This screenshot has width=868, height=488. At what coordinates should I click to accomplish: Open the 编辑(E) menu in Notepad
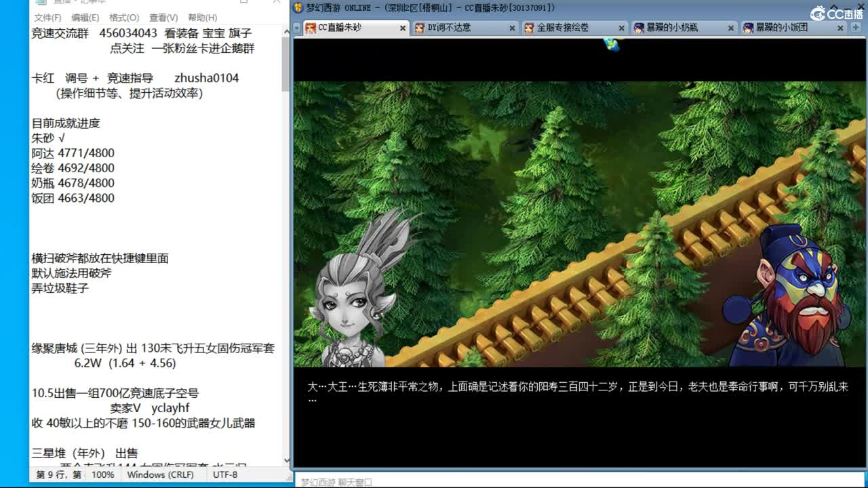[85, 18]
